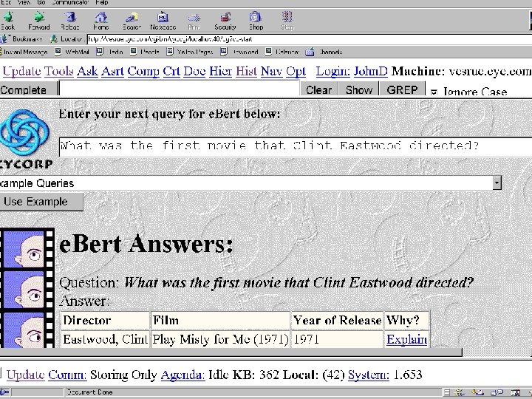532x399 pixels.
Task: Click the Comm: link in bottom frame
Action: click(67, 375)
